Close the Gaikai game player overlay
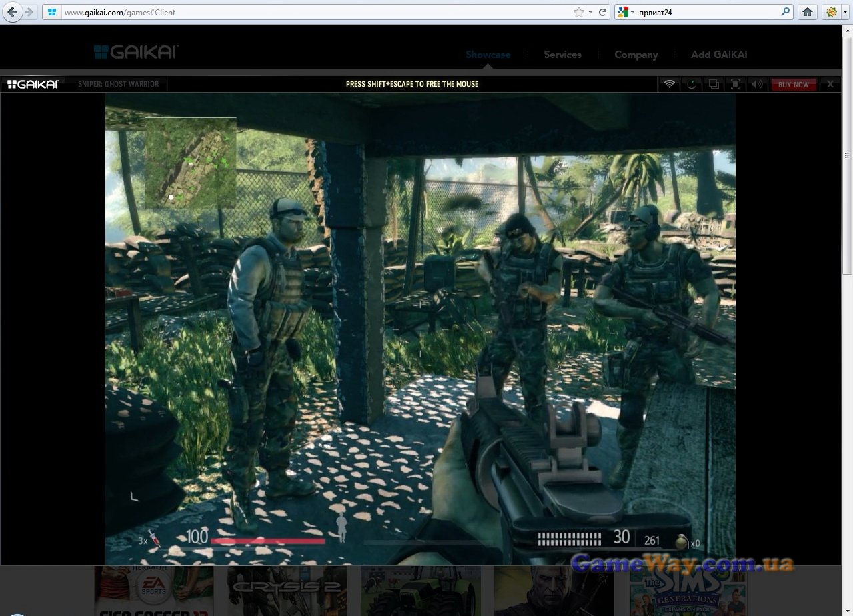 click(x=830, y=84)
